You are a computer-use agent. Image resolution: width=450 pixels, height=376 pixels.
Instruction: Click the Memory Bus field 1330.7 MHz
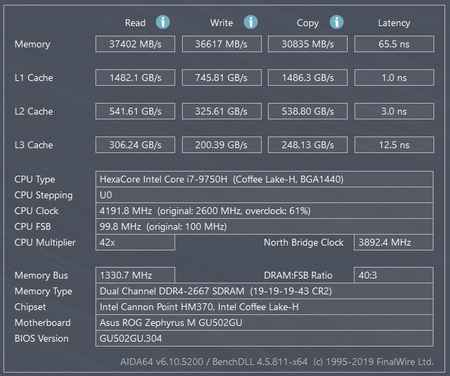coord(135,275)
